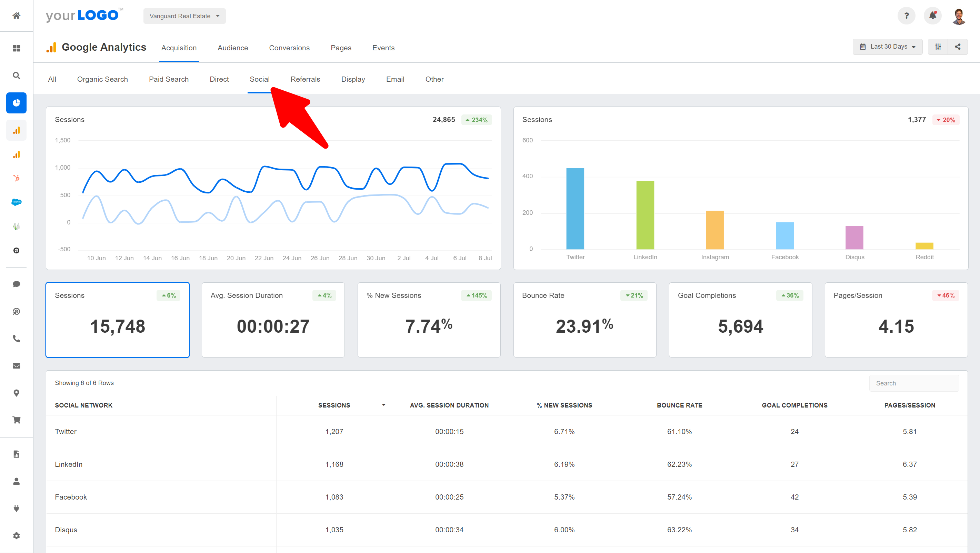Open the integrations plug icon
The width and height of the screenshot is (980, 553).
pyautogui.click(x=16, y=509)
